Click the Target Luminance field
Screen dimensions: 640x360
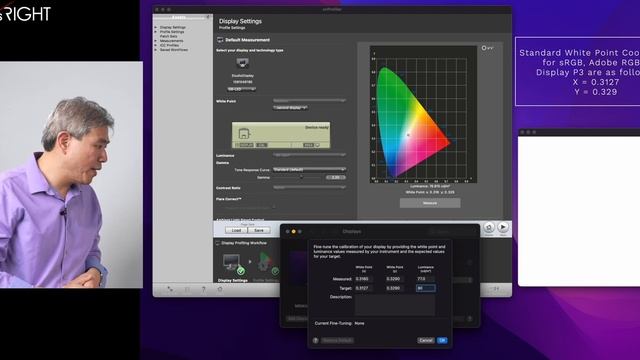[x=426, y=288]
